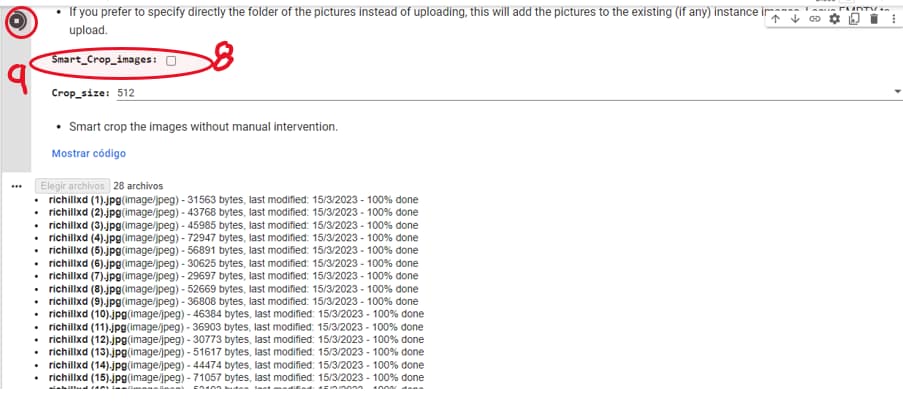The image size is (903, 401).
Task: Enable the Smart_Crop_images checkbox
Action: [x=171, y=61]
